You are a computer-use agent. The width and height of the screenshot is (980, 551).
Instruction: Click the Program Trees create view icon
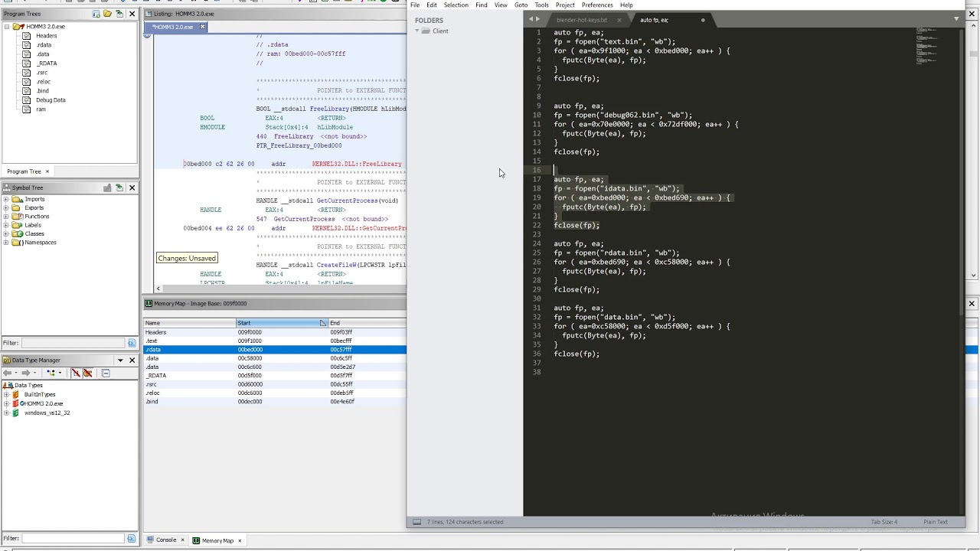(x=96, y=14)
